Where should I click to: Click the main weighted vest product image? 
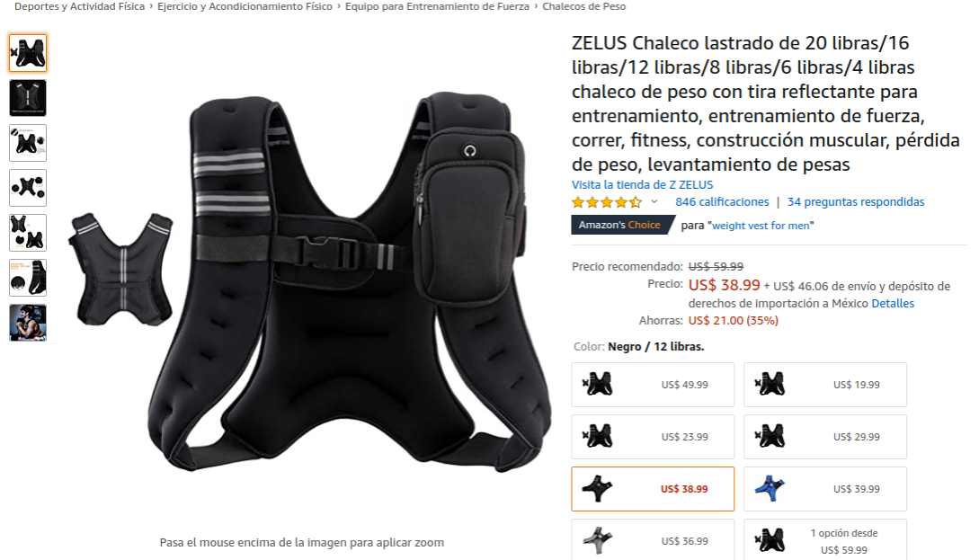[350, 281]
